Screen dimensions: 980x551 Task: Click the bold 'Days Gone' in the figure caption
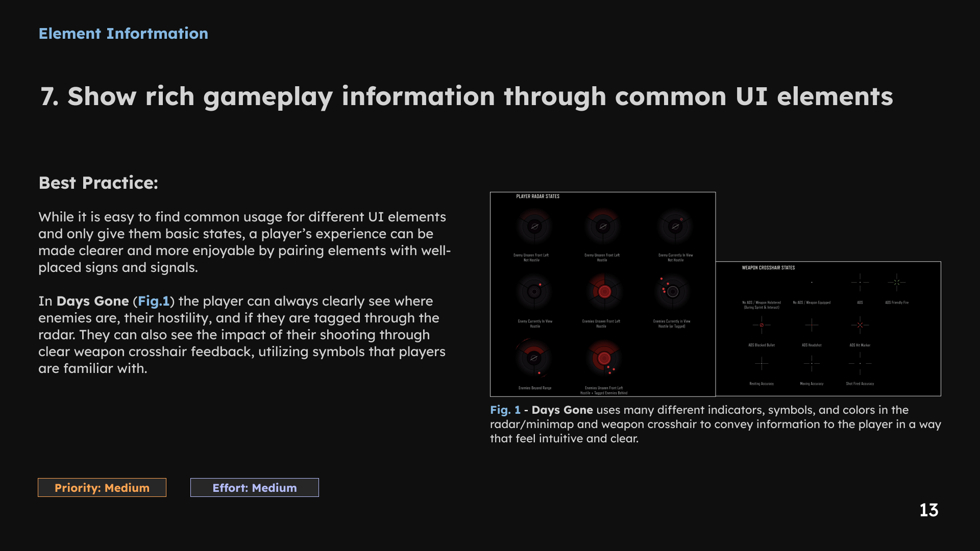pos(562,410)
